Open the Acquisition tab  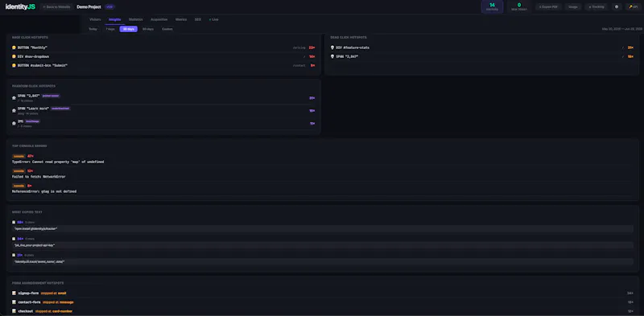(159, 19)
